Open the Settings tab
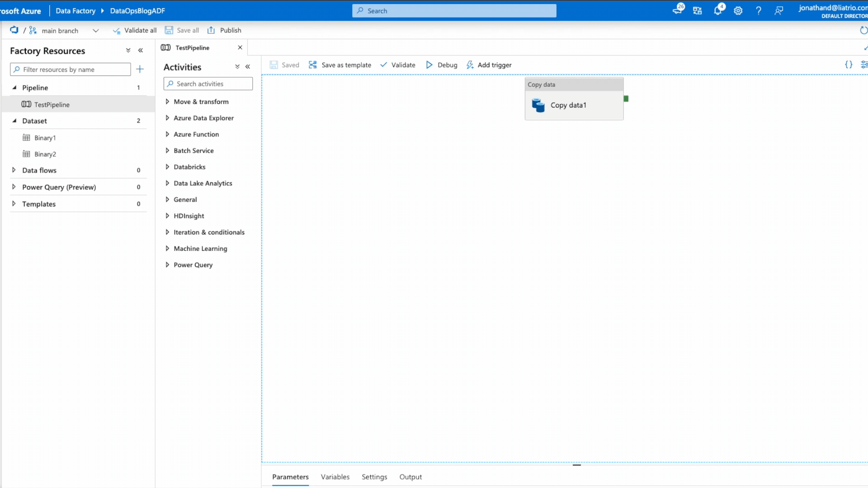This screenshot has height=488, width=868. click(374, 477)
